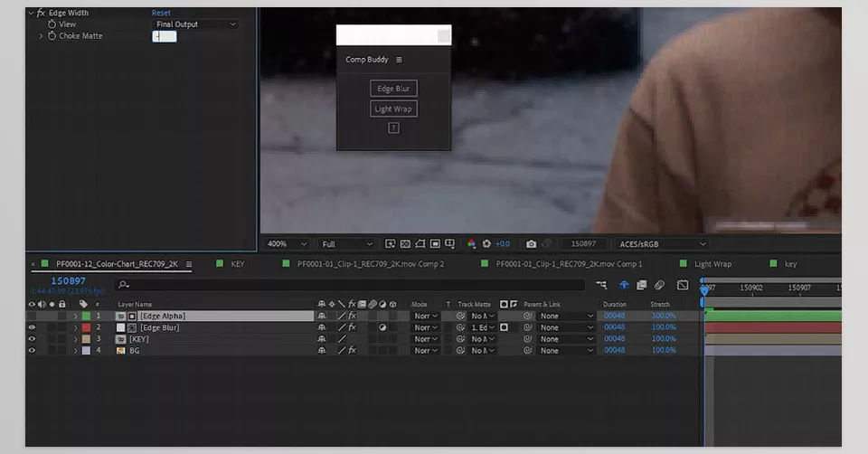Click the 150897 current time in viewer

tap(583, 244)
